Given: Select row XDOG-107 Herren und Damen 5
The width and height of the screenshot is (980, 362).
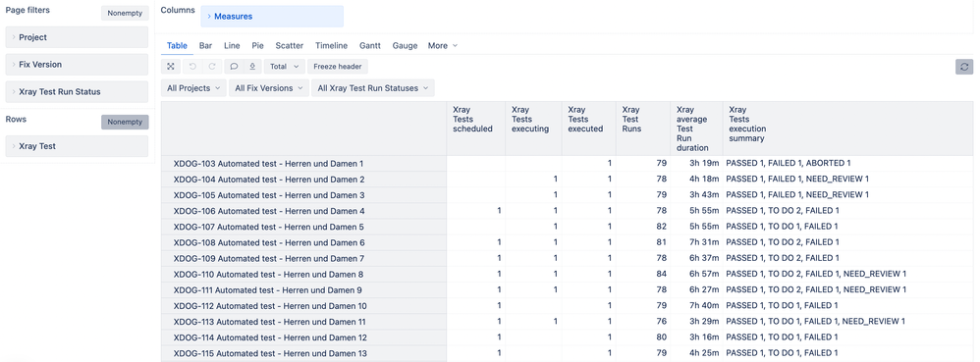Looking at the screenshot, I should 303,227.
